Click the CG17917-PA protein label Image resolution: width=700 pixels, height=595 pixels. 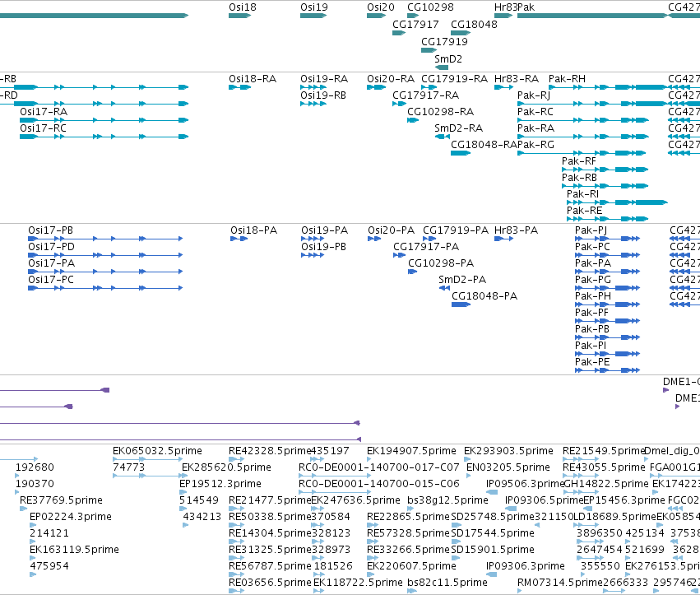point(426,247)
